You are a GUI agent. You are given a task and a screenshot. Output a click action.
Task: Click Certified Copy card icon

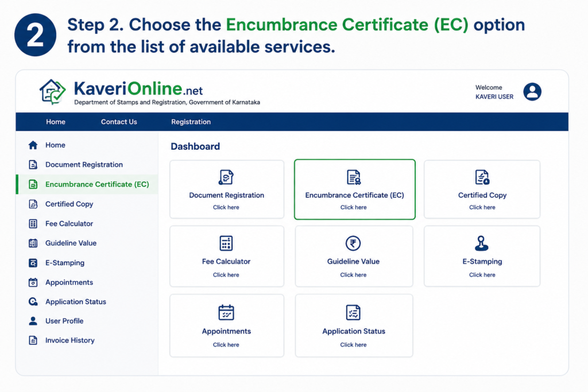pyautogui.click(x=482, y=177)
